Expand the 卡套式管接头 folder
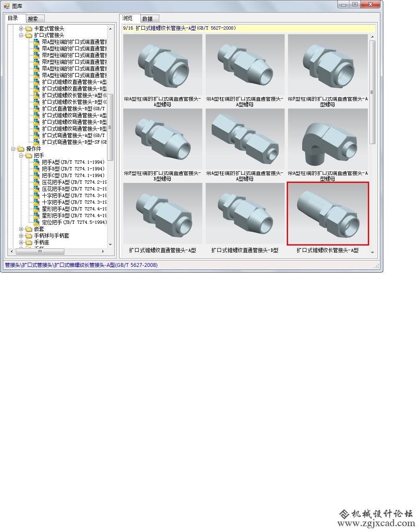The height and width of the screenshot is (532, 418). [x=21, y=28]
